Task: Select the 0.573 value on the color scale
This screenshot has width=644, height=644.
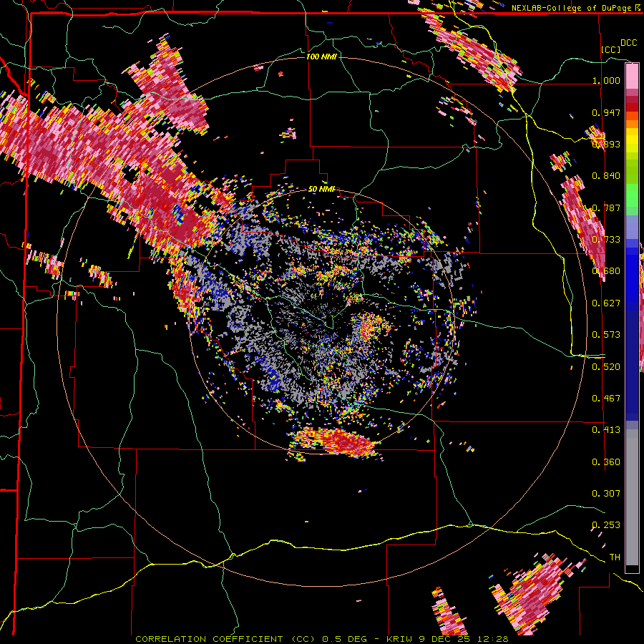Action: pyautogui.click(x=606, y=334)
